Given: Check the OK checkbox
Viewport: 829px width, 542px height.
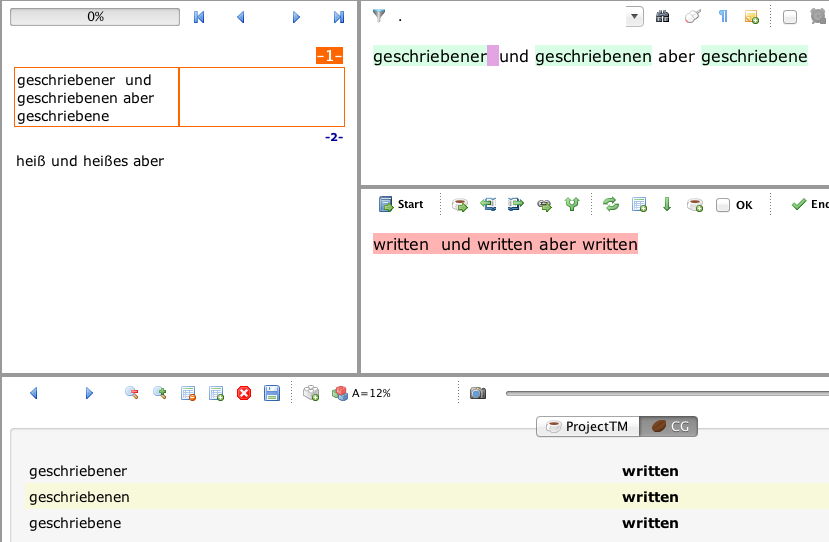Looking at the screenshot, I should click(723, 205).
